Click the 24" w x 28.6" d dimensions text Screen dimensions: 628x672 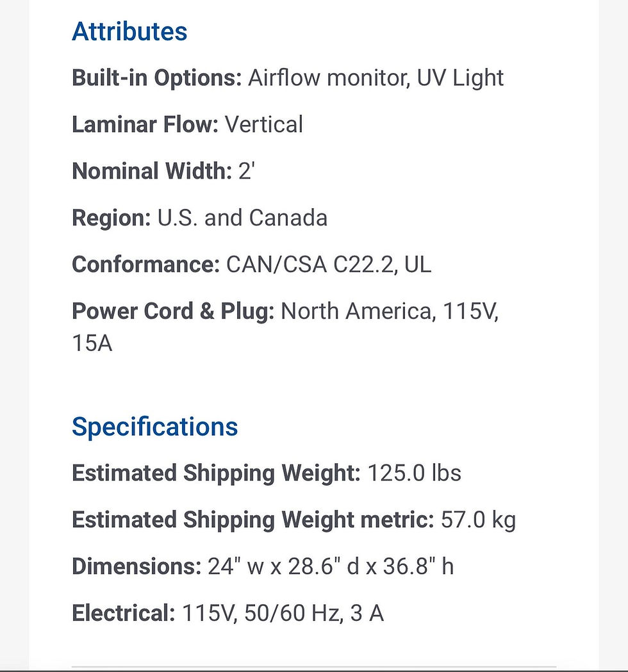283,566
